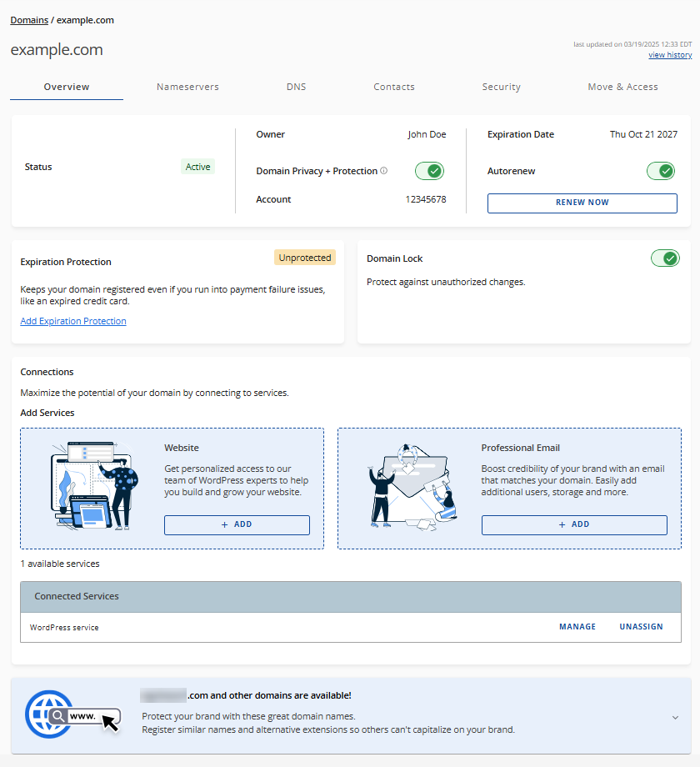Click view history link
The width and height of the screenshot is (700, 767).
coord(669,54)
